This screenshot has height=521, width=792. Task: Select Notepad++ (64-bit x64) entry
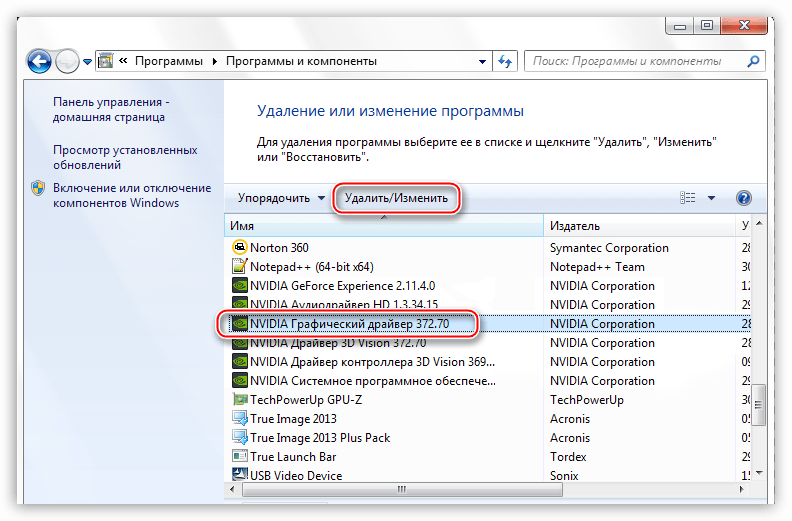[312, 267]
